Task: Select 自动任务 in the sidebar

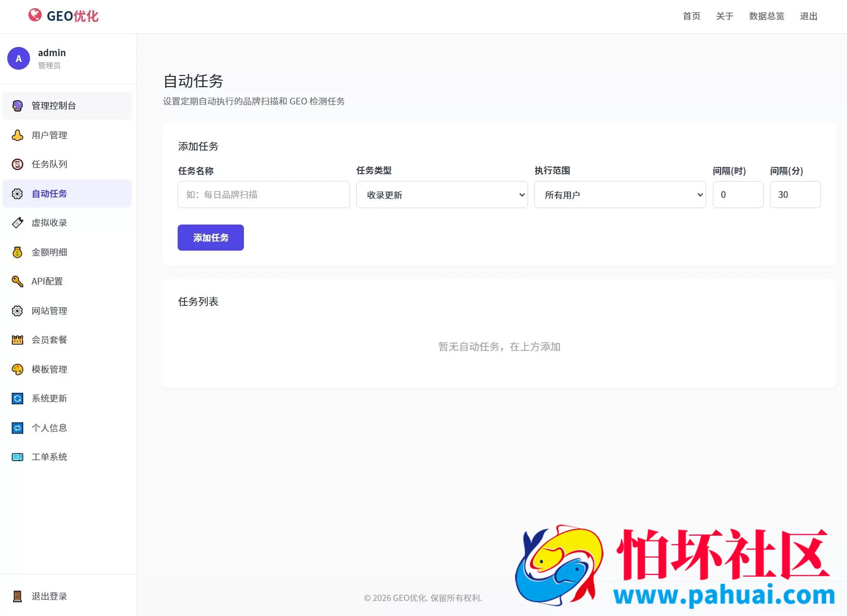Action: tap(67, 194)
